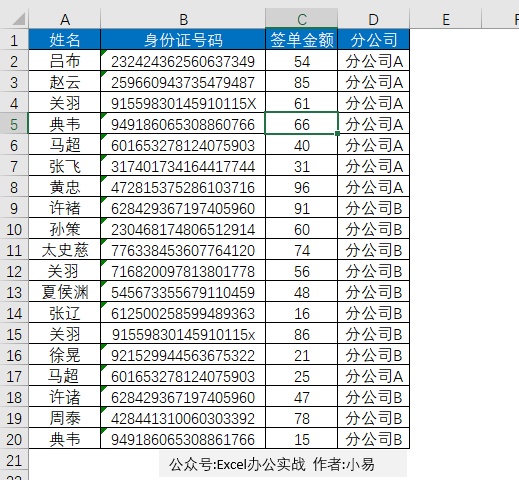Viewport: 519px width, 480px height.
Task: Select amount cell 85
Action: pos(302,82)
